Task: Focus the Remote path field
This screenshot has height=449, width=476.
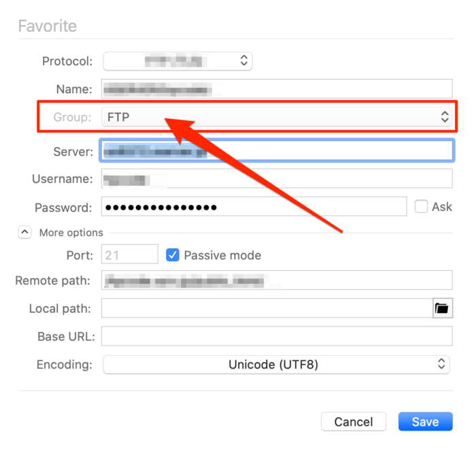Action: tap(276, 280)
